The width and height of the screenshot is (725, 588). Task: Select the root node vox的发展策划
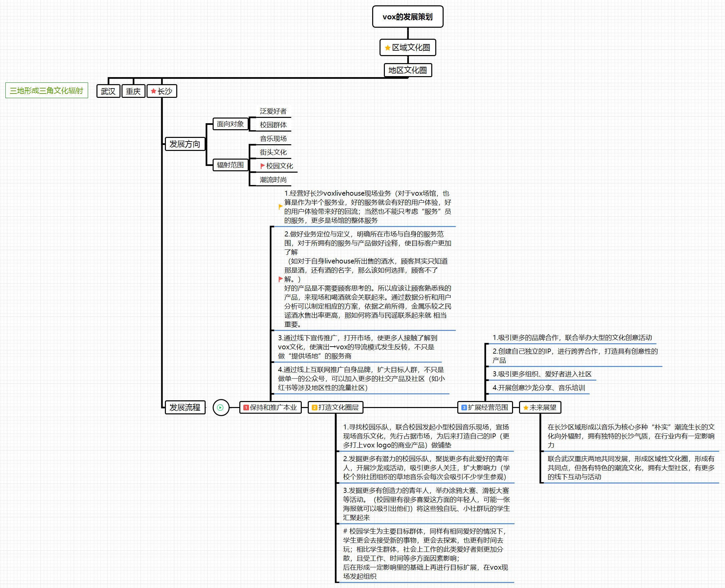pyautogui.click(x=408, y=17)
